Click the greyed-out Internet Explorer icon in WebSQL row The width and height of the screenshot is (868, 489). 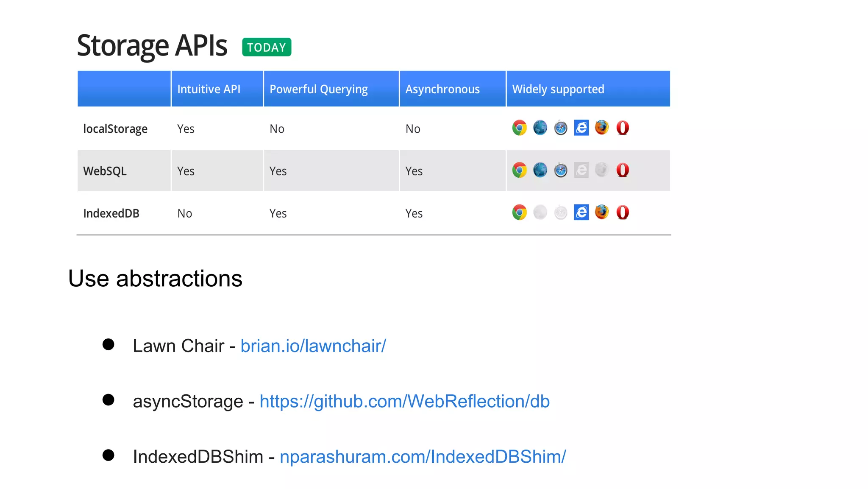coord(581,170)
